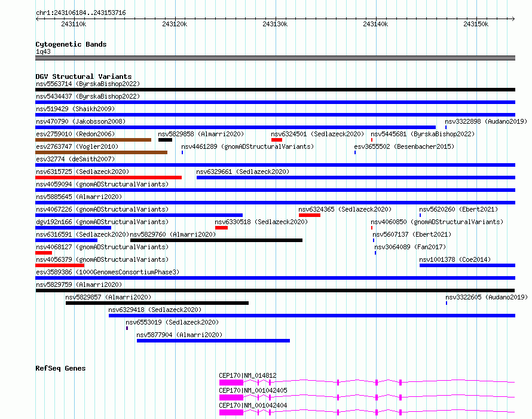The width and height of the screenshot is (532, 419).
Task: Select nsv5885645 (Almarri2020) label
Action: [x=79, y=197]
